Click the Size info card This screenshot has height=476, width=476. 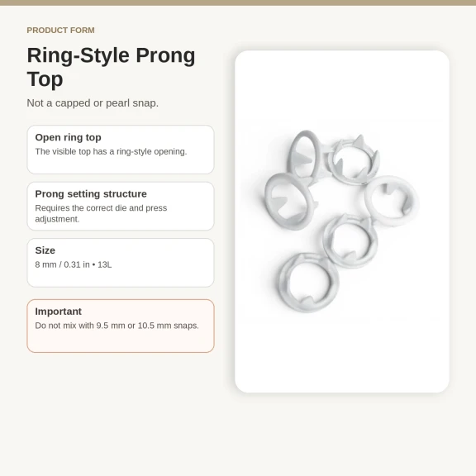121,263
